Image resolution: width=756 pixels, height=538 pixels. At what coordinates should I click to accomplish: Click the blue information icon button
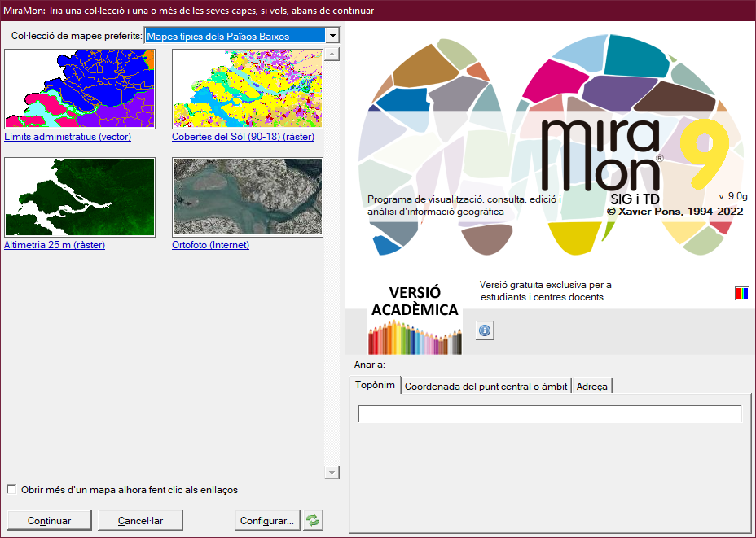[x=485, y=330]
